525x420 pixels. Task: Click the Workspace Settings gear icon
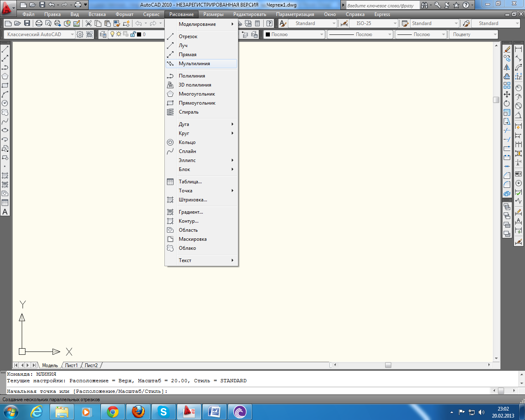point(80,34)
